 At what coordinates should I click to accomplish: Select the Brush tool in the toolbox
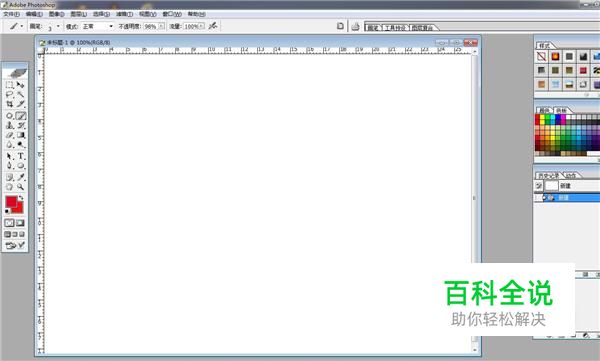click(x=21, y=116)
